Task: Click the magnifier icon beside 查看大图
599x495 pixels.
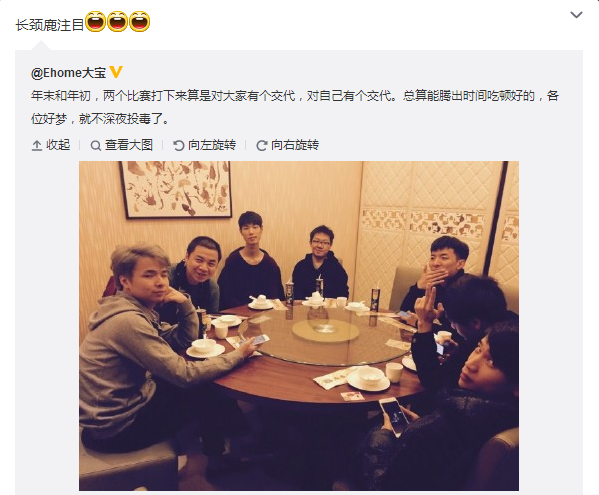Action: [x=96, y=146]
